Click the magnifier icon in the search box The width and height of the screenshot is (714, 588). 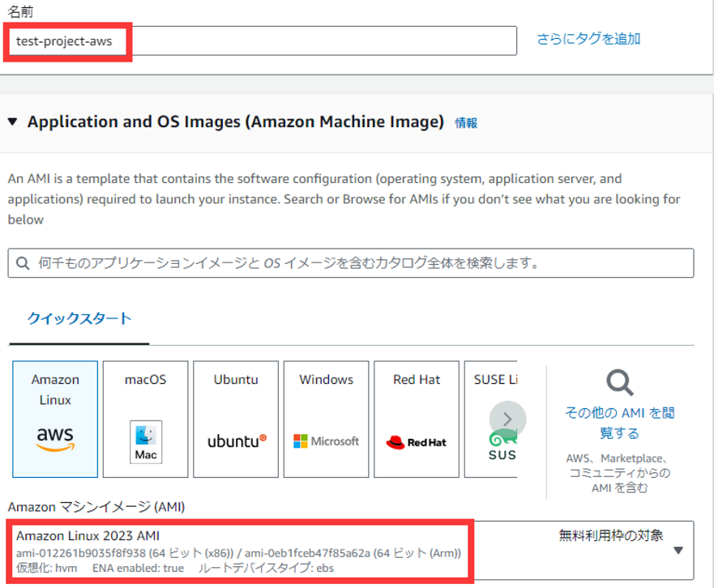pyautogui.click(x=23, y=263)
